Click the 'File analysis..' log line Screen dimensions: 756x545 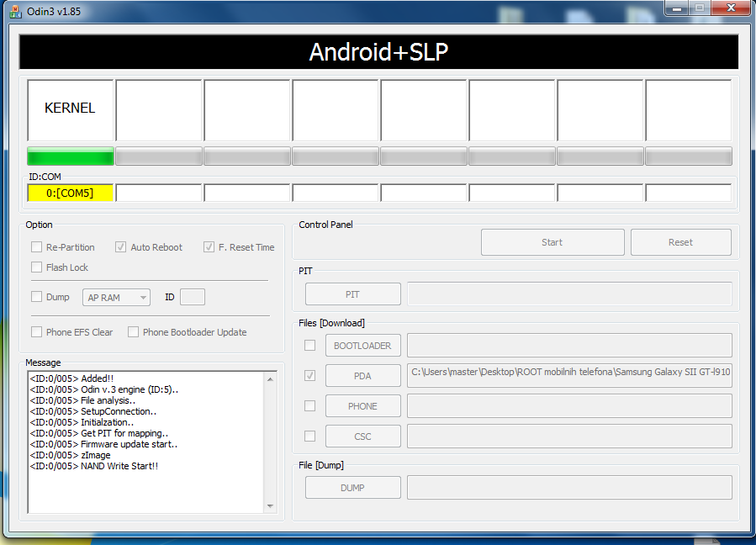82,400
